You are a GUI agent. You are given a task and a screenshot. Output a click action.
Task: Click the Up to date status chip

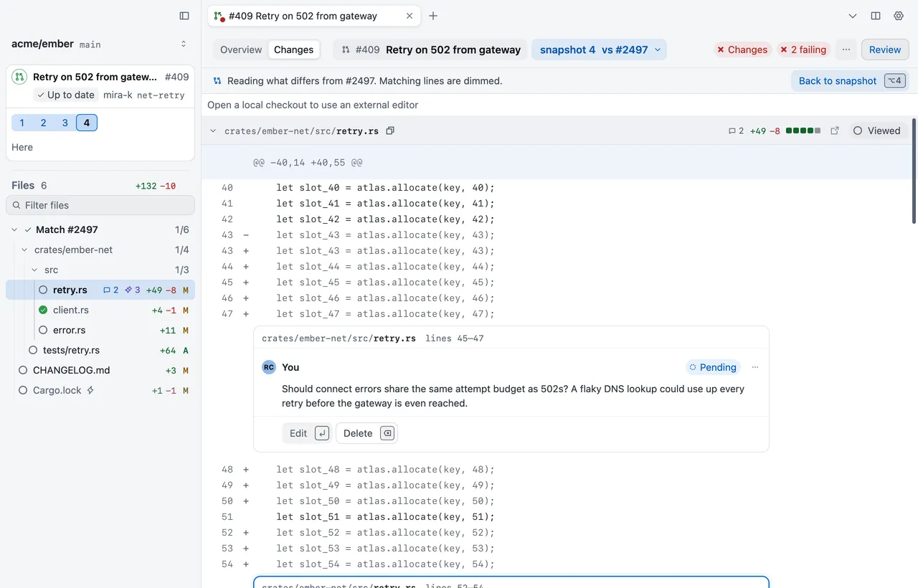[66, 95]
